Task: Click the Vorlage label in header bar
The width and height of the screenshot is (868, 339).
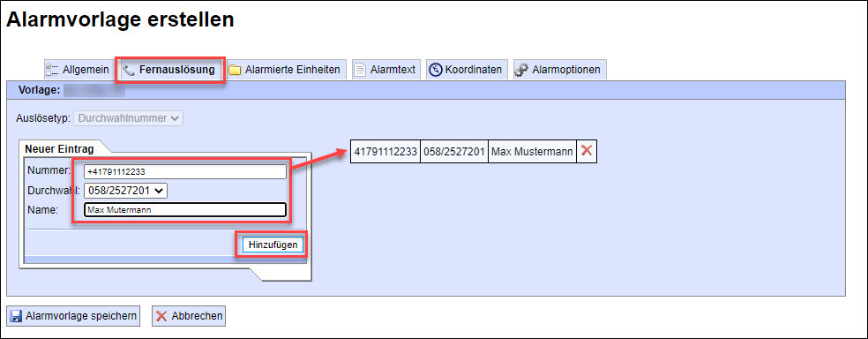Action: click(x=40, y=90)
